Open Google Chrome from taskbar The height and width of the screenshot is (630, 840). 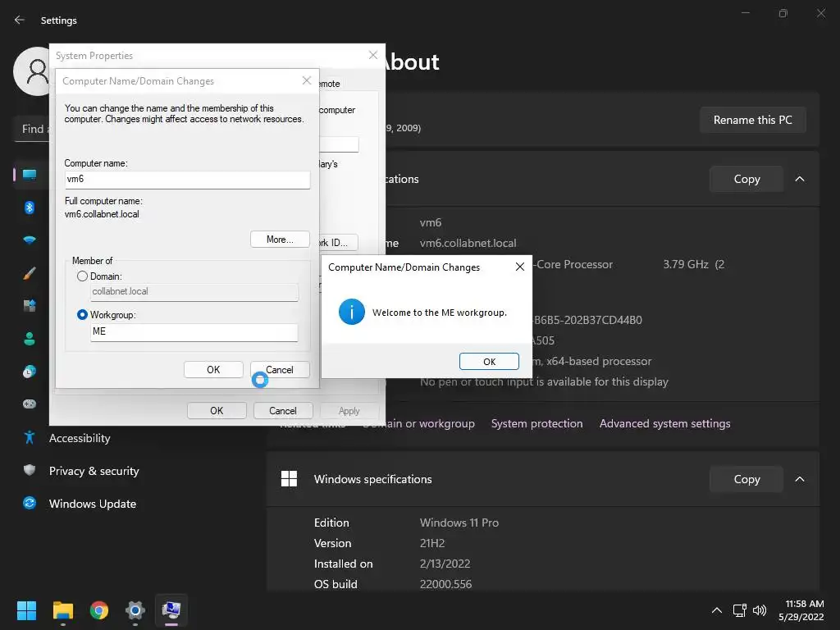(x=99, y=610)
